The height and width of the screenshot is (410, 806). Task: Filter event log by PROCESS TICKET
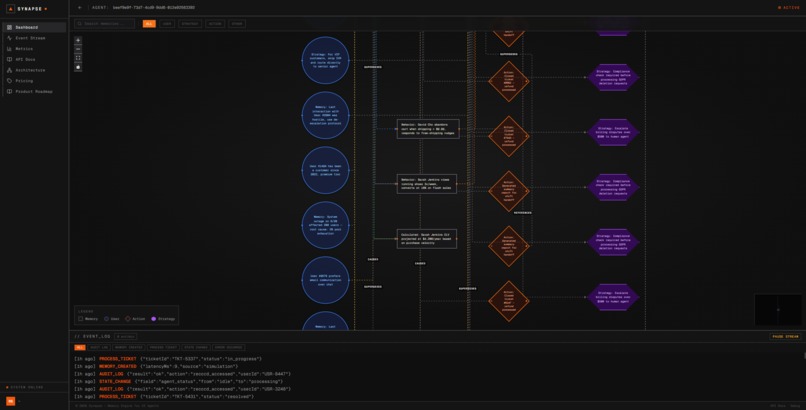[x=163, y=347]
